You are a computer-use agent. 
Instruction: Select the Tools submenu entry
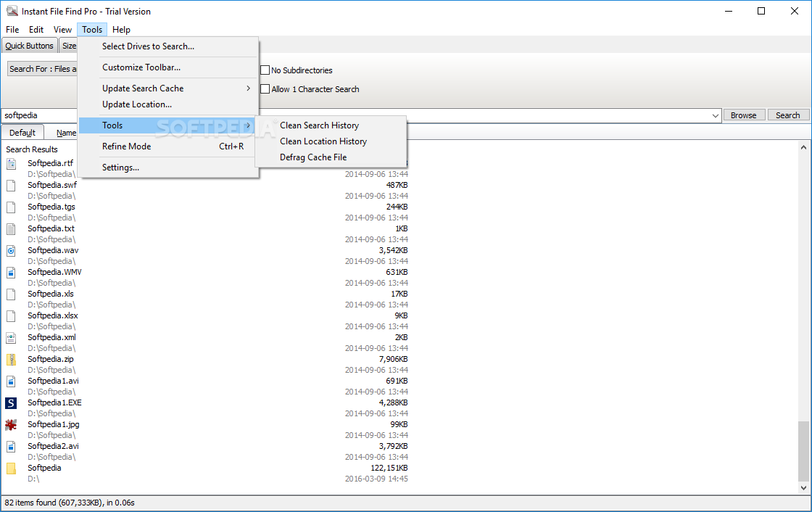(x=169, y=125)
